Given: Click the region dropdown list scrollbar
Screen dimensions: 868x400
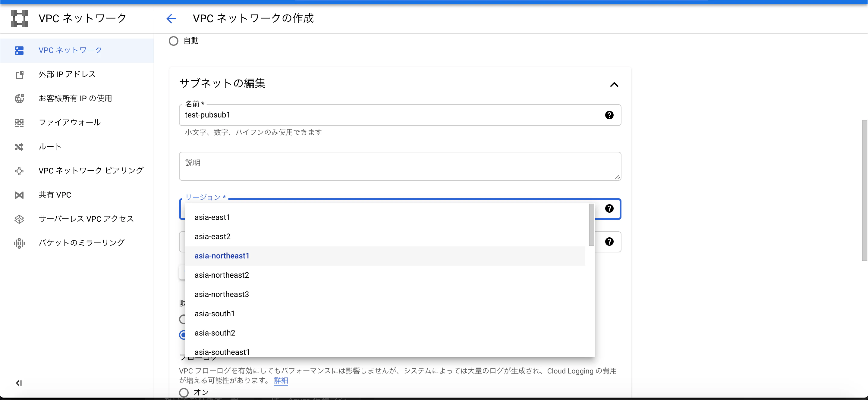Looking at the screenshot, I should (591, 225).
